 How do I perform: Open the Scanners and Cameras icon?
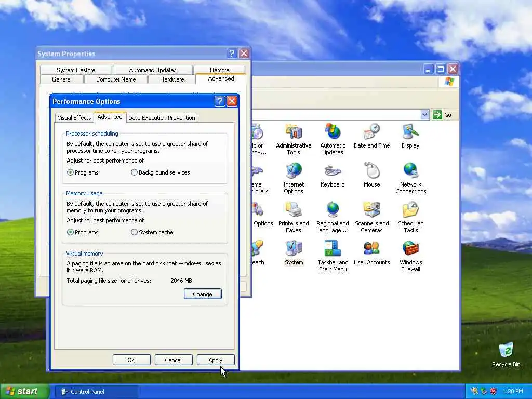(371, 218)
